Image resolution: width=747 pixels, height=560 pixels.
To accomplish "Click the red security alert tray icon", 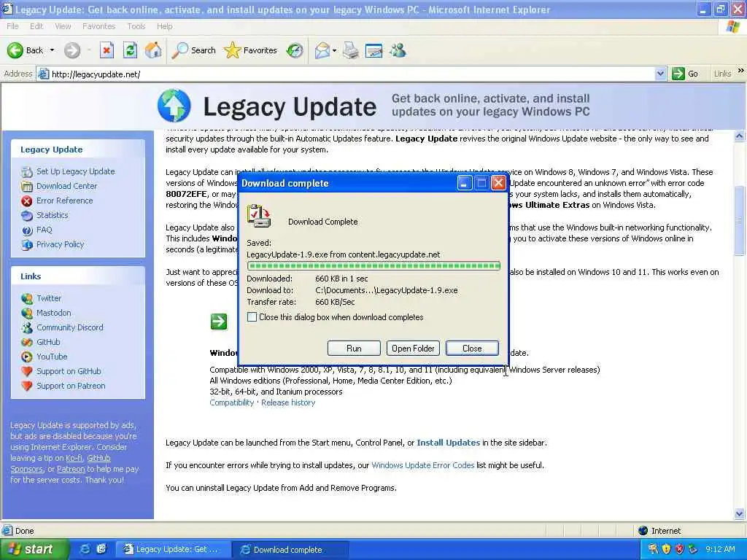I will 679,549.
